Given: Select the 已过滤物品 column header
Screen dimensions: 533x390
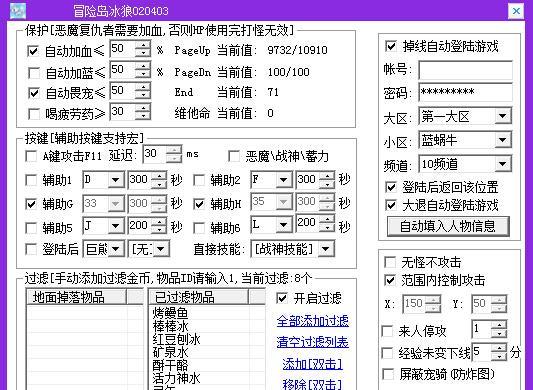Looking at the screenshot, I should [199, 297].
